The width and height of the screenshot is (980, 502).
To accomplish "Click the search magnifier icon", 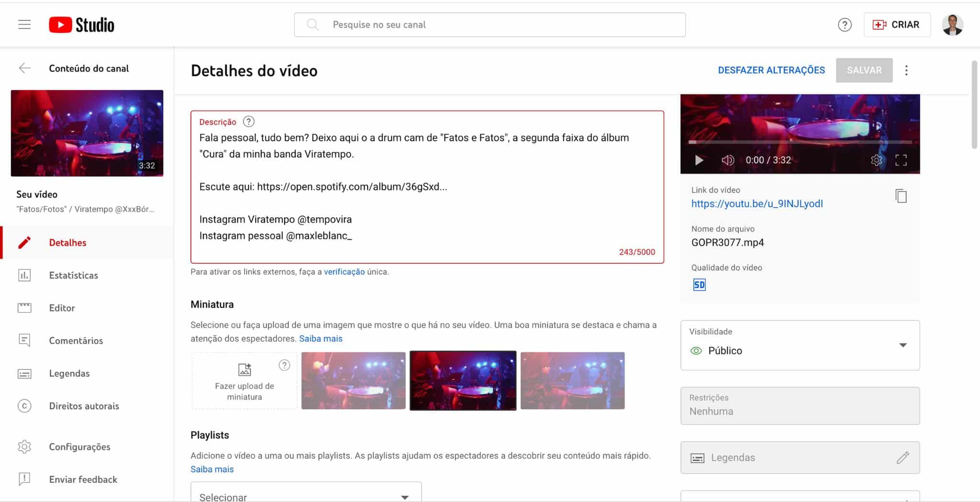I will click(312, 24).
